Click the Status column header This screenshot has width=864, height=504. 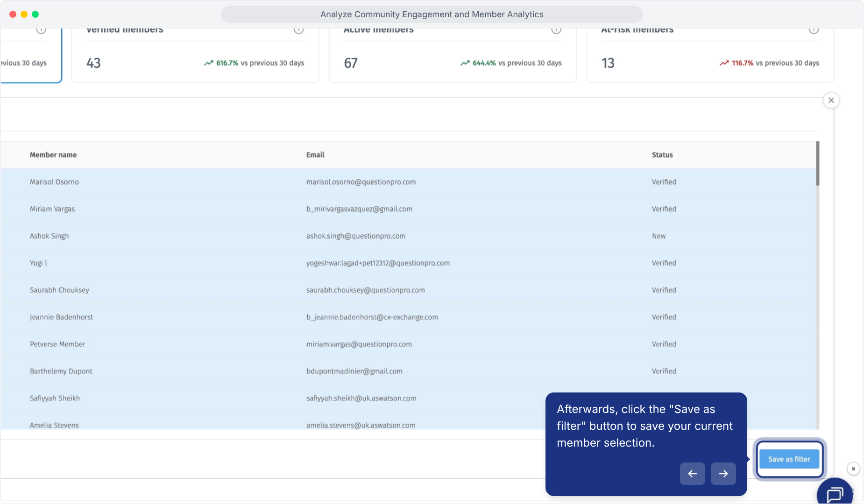[x=662, y=155]
